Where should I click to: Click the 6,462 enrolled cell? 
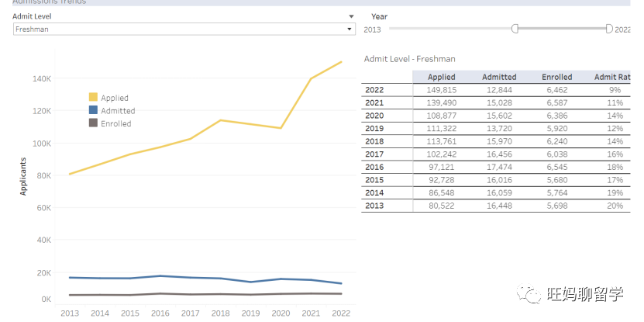(557, 90)
